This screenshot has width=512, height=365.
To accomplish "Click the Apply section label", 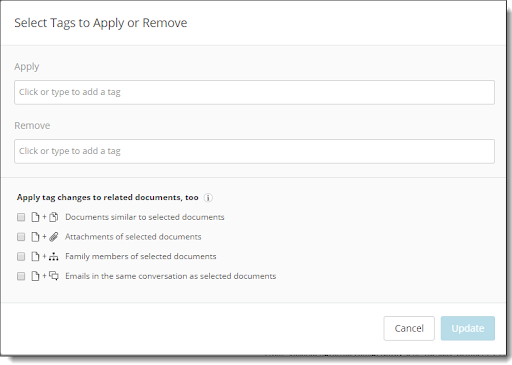I will (x=27, y=67).
